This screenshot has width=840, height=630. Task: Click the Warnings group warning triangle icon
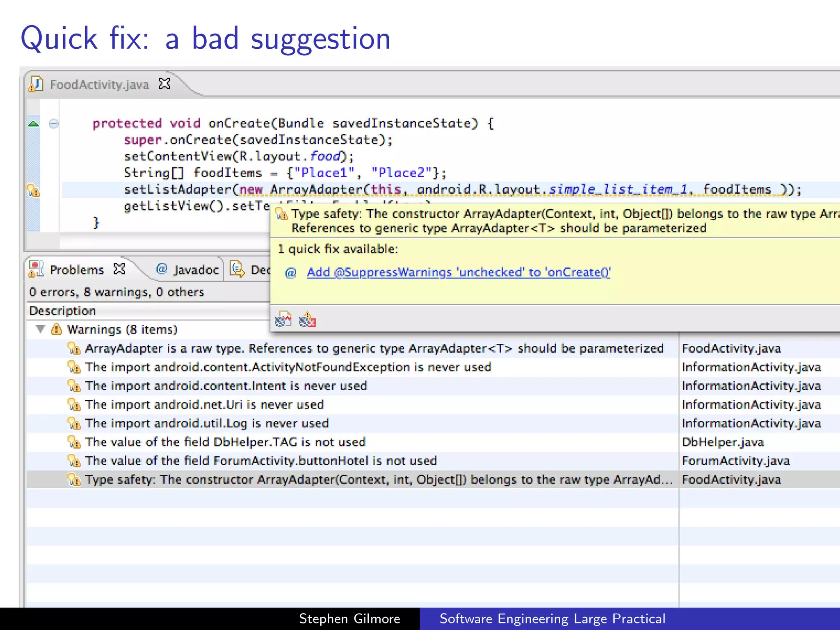[x=57, y=329]
